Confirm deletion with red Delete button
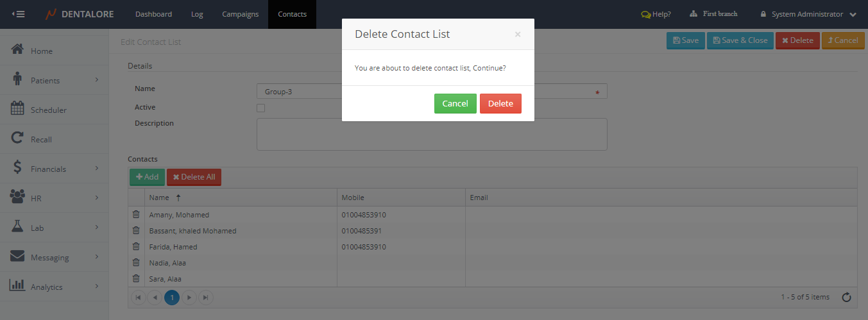 [x=500, y=104]
